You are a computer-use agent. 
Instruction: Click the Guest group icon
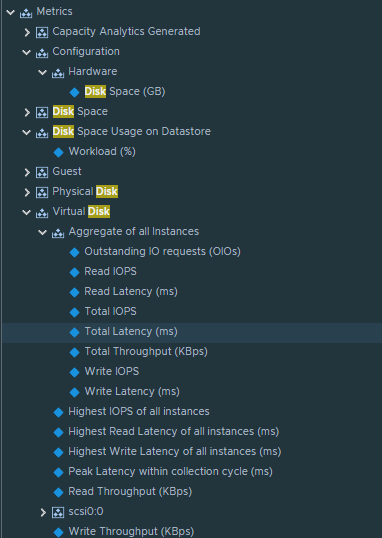(42, 172)
